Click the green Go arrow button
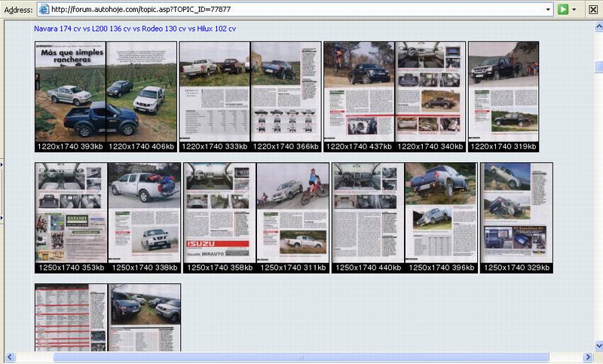This screenshot has width=603, height=364. (562, 9)
